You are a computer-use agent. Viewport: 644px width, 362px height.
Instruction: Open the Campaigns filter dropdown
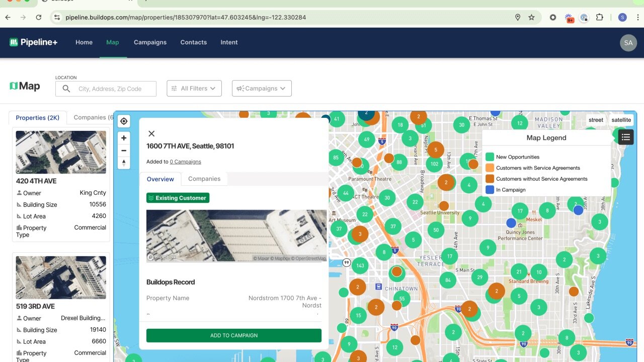point(262,89)
